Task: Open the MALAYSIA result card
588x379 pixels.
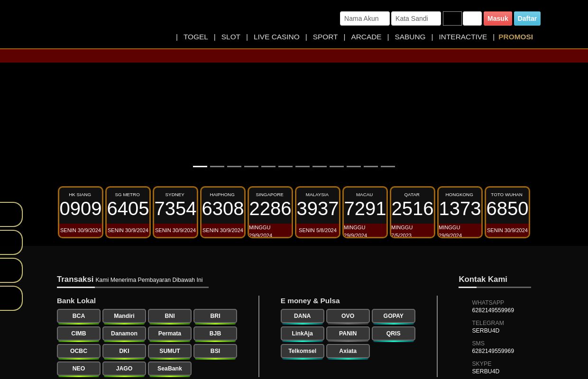Action: coord(318,212)
